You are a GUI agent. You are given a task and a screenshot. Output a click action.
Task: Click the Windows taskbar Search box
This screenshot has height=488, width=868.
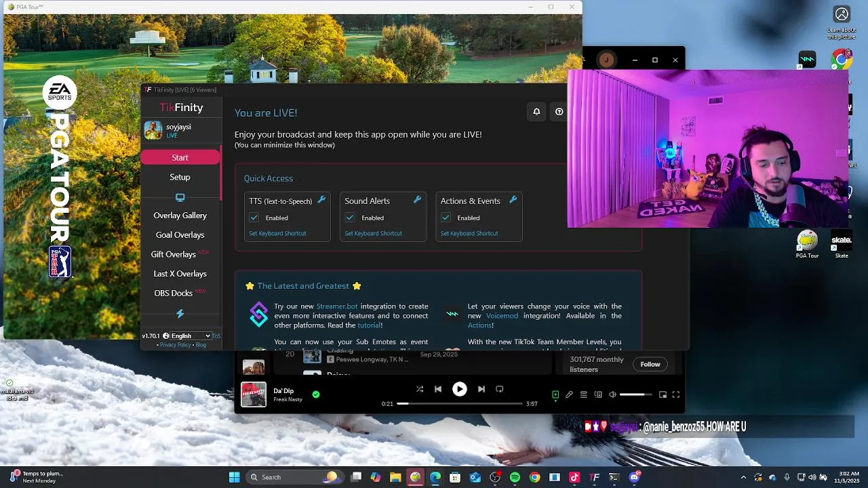coord(294,477)
